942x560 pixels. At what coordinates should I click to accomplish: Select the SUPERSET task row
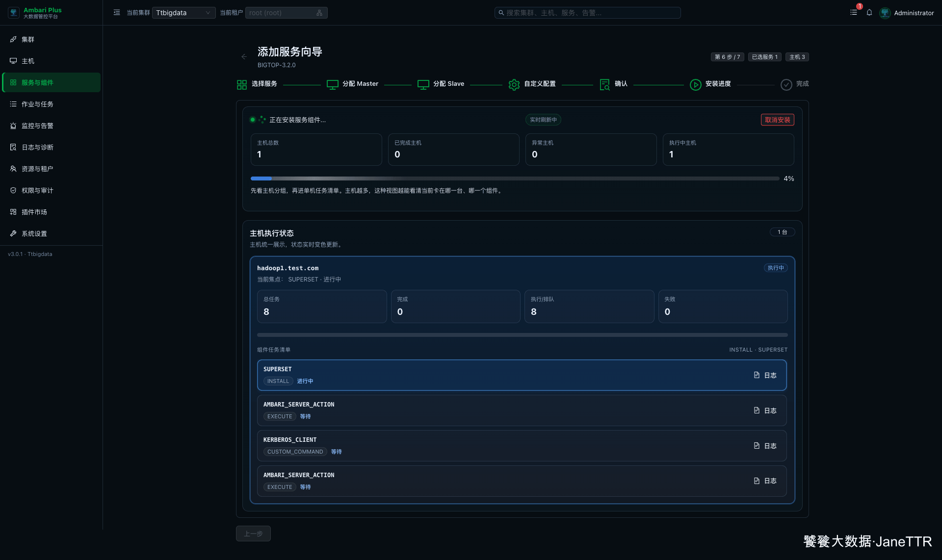[x=522, y=375]
